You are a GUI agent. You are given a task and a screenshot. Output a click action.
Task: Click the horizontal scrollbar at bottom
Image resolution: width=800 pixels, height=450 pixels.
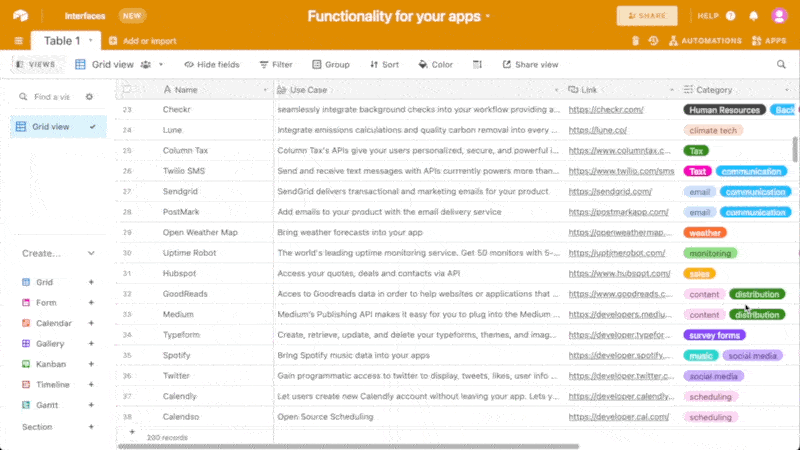pos(348,446)
